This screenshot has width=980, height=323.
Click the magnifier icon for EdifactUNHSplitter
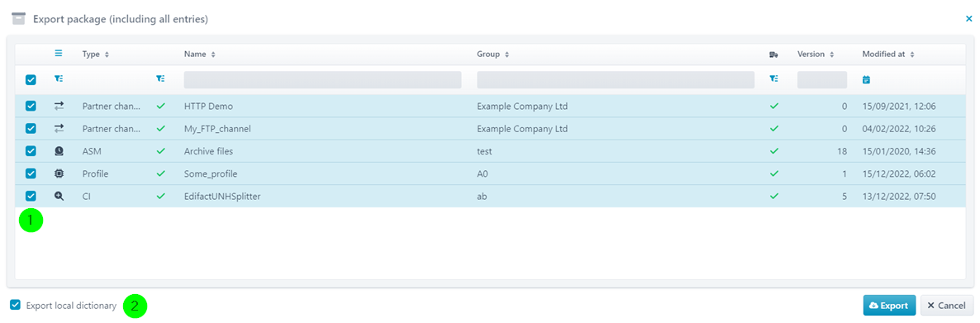(x=59, y=196)
